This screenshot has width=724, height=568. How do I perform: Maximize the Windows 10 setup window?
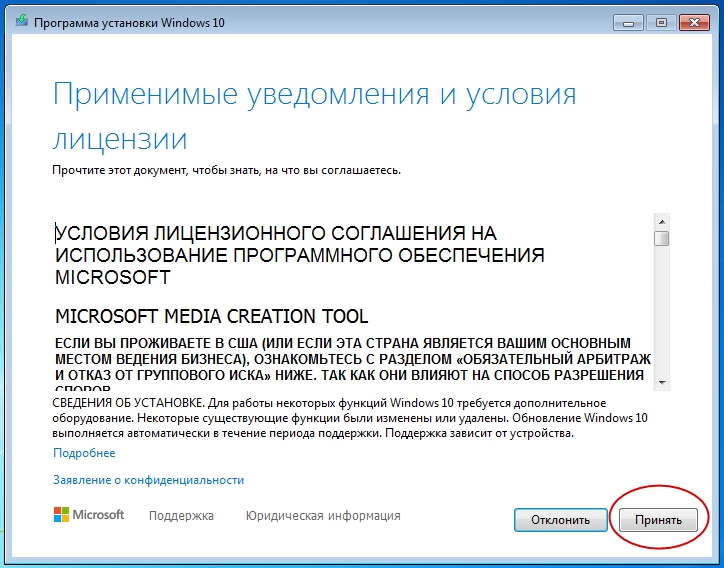coord(661,22)
